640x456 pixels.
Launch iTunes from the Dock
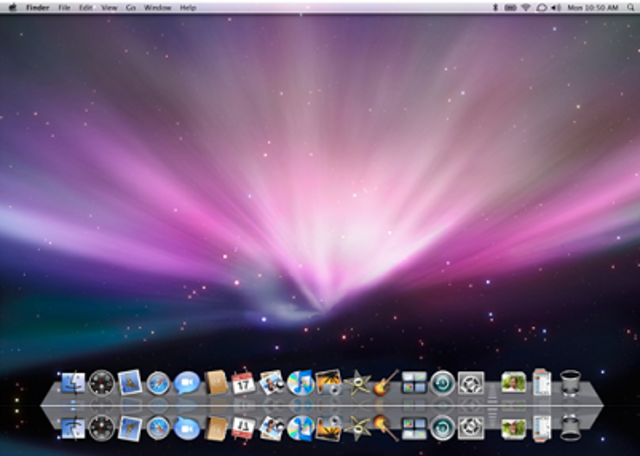[x=300, y=383]
